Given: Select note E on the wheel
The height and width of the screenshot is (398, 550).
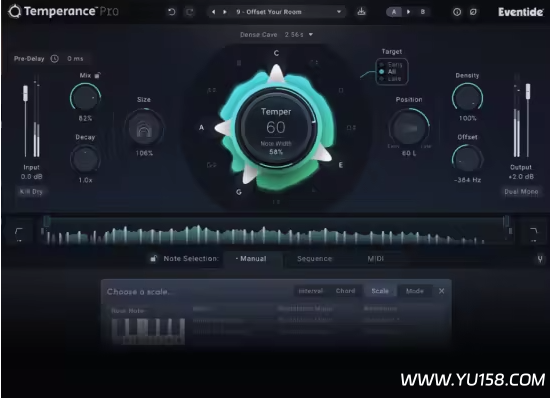Looking at the screenshot, I should click(340, 165).
